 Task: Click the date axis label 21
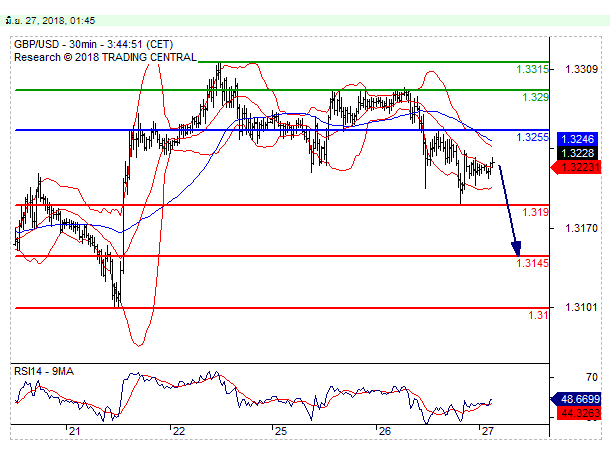pos(74,431)
